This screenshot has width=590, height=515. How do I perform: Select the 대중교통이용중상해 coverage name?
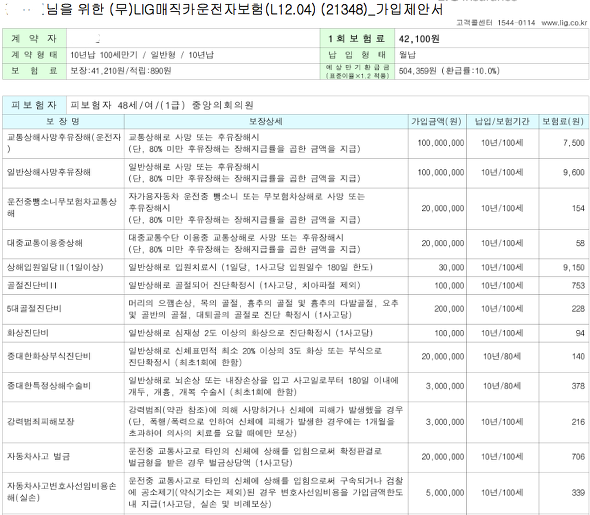pyautogui.click(x=45, y=243)
